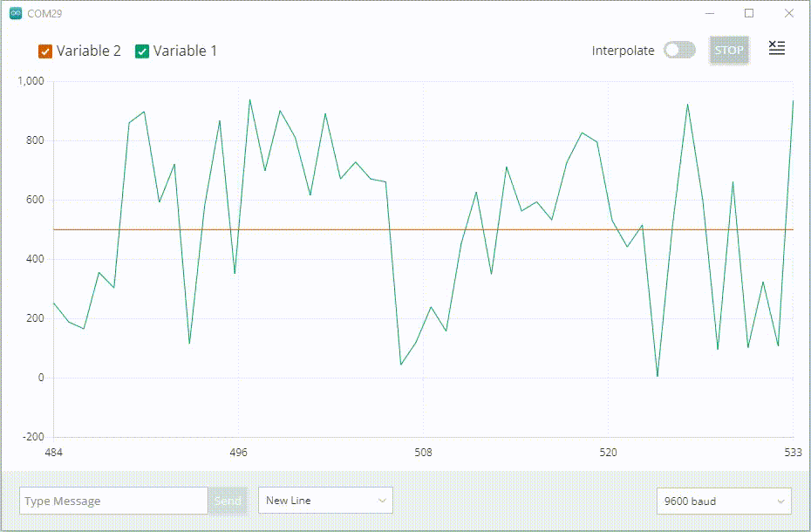
Task: Click the -200 y-axis label
Action: [x=32, y=437]
